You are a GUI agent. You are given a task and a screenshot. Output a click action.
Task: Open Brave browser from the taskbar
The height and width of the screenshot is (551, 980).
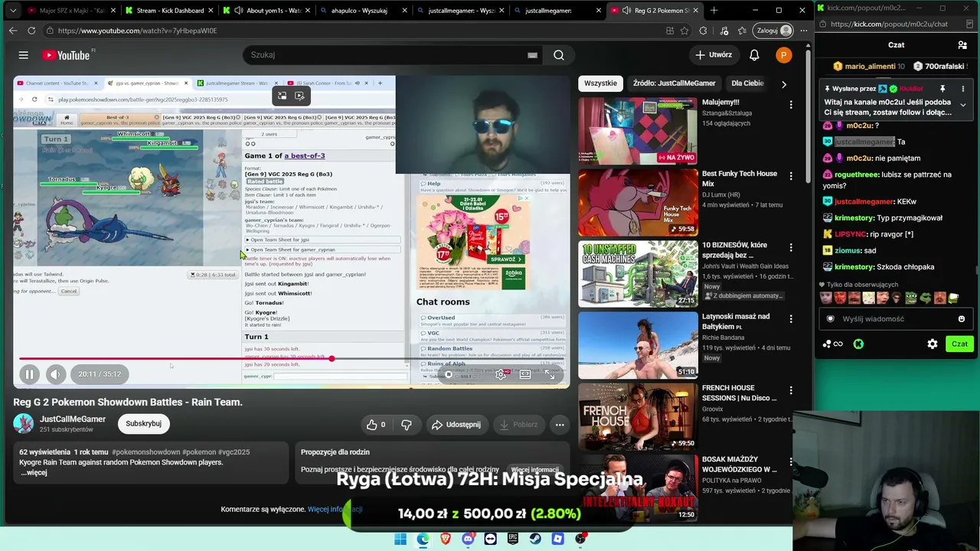coord(446,539)
